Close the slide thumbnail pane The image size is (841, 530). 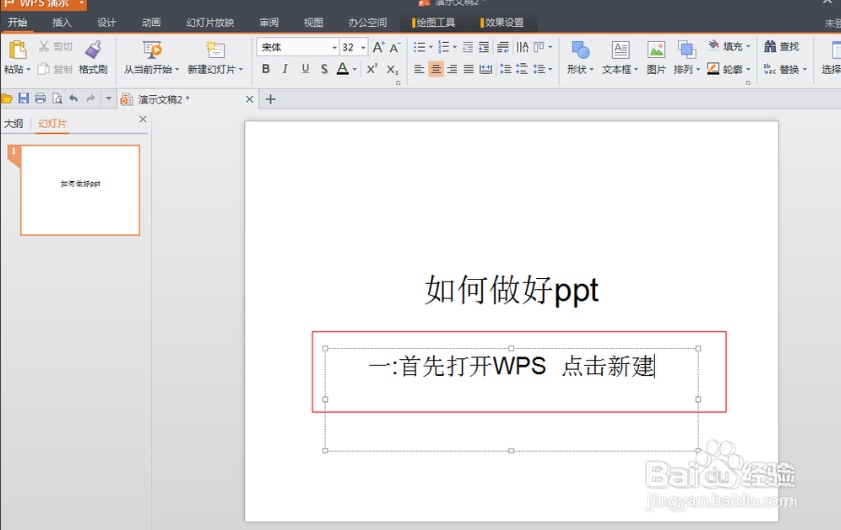(x=143, y=119)
